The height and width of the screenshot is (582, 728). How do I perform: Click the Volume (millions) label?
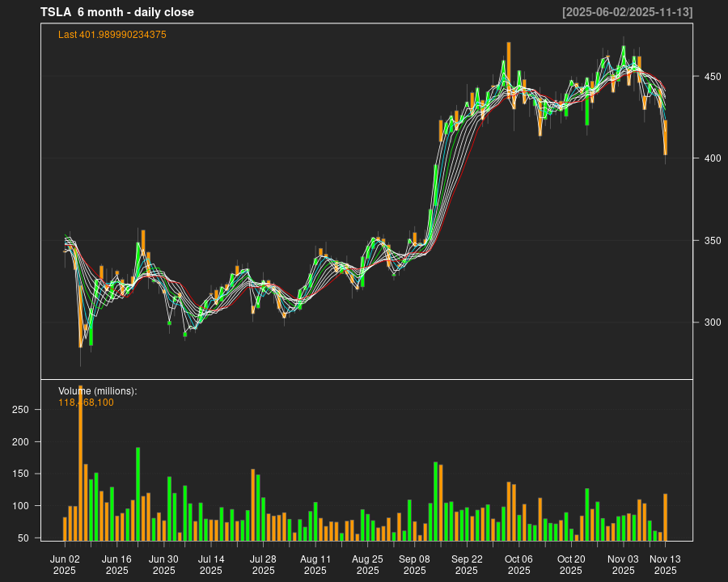(x=98, y=391)
